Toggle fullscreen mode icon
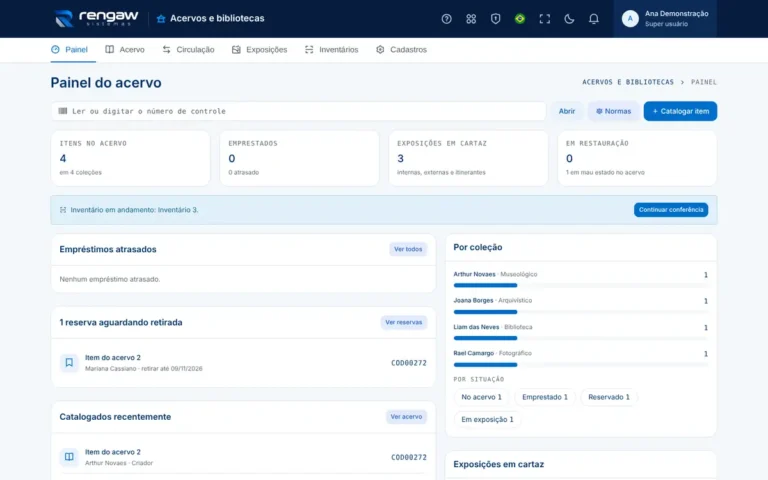 (544, 19)
